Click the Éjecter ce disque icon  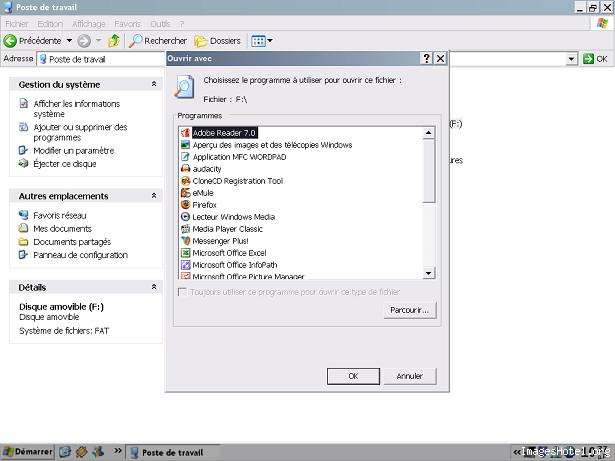(x=24, y=163)
